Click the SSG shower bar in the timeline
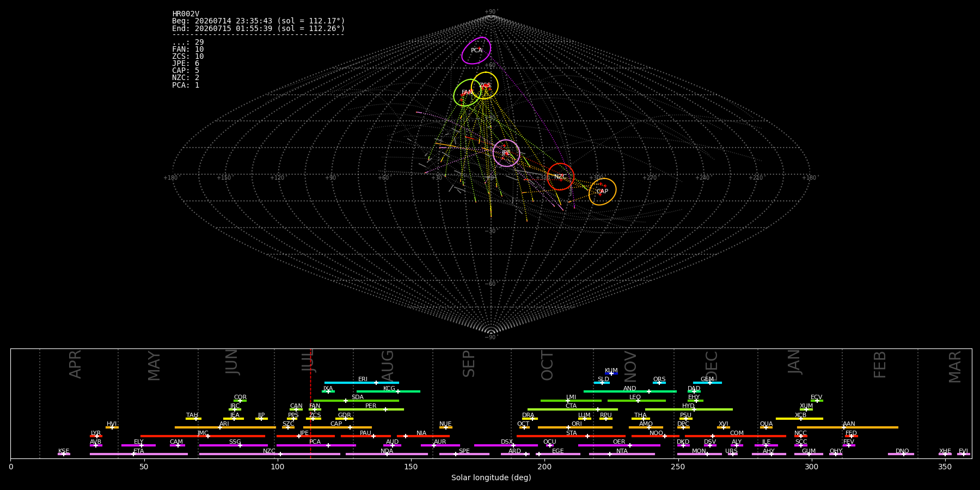Screen dimensions: 980x490 point(233,445)
